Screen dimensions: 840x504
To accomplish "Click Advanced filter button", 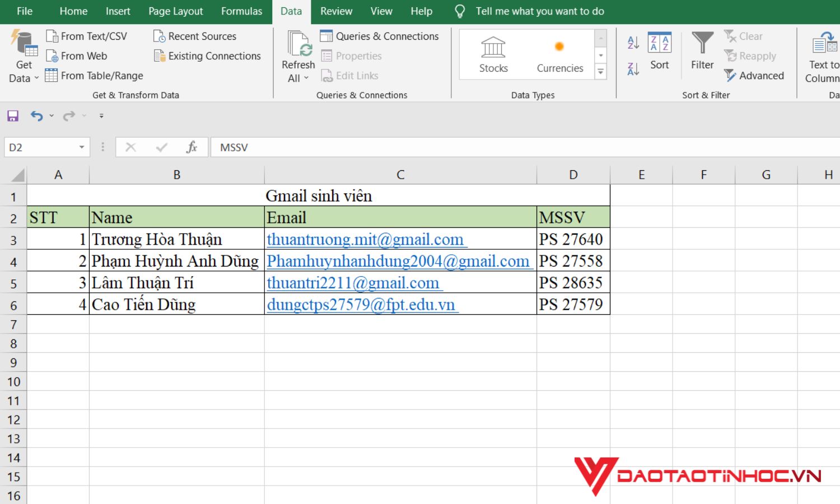I will (x=754, y=75).
